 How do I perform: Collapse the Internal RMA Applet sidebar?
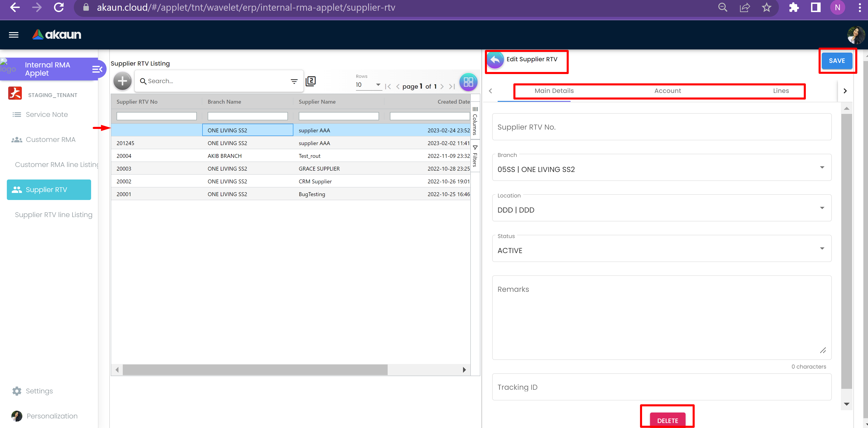97,69
